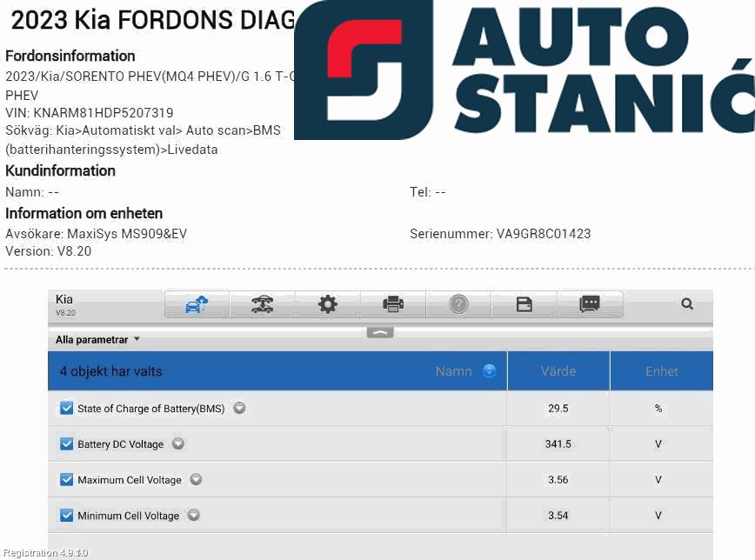Collapse the toolbar with the up-arrow handle
755x560 pixels.
point(380,332)
